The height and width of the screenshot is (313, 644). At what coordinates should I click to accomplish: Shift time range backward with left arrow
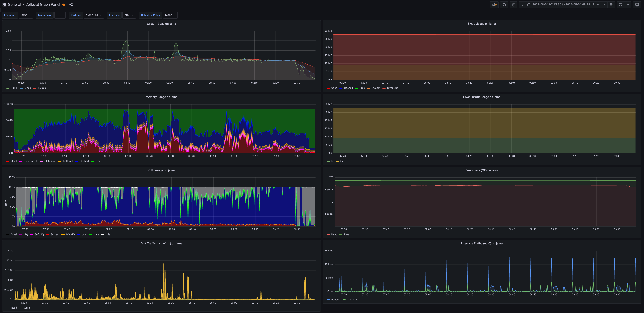point(522,5)
